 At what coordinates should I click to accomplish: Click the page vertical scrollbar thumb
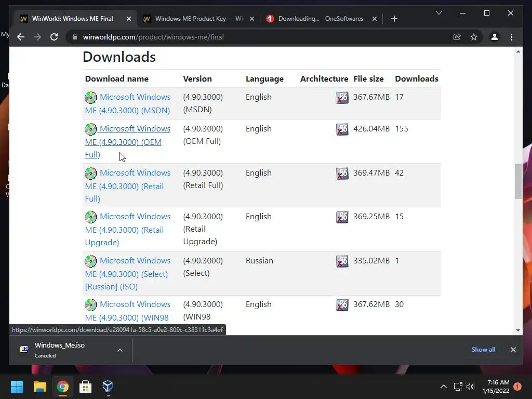click(x=518, y=181)
